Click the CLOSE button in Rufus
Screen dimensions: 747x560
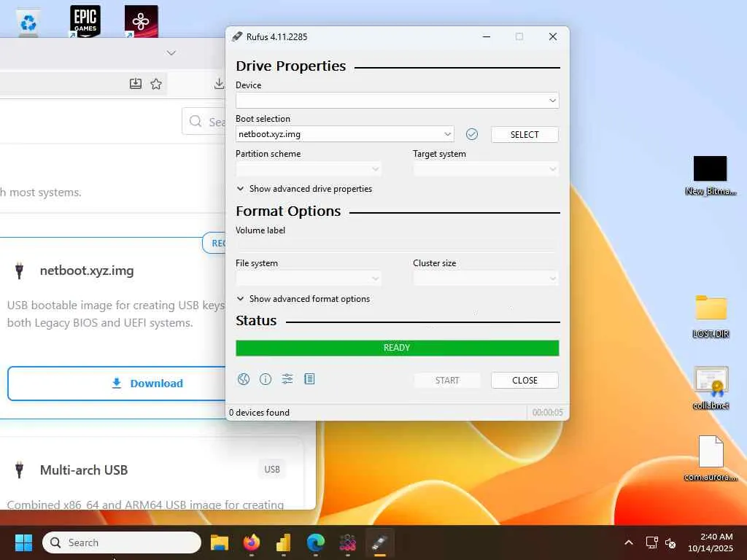525,381
